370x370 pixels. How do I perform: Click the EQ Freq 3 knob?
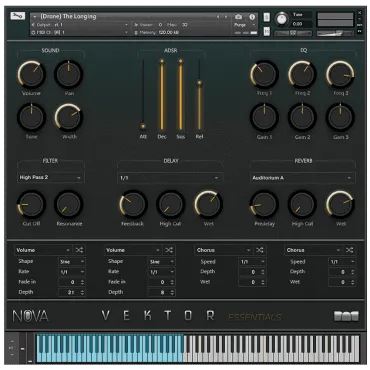pos(340,74)
